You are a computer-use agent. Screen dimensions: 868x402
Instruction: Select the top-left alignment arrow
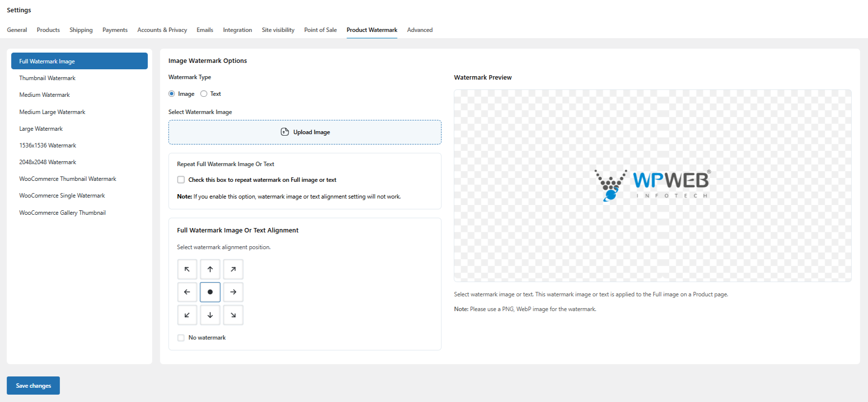click(187, 269)
